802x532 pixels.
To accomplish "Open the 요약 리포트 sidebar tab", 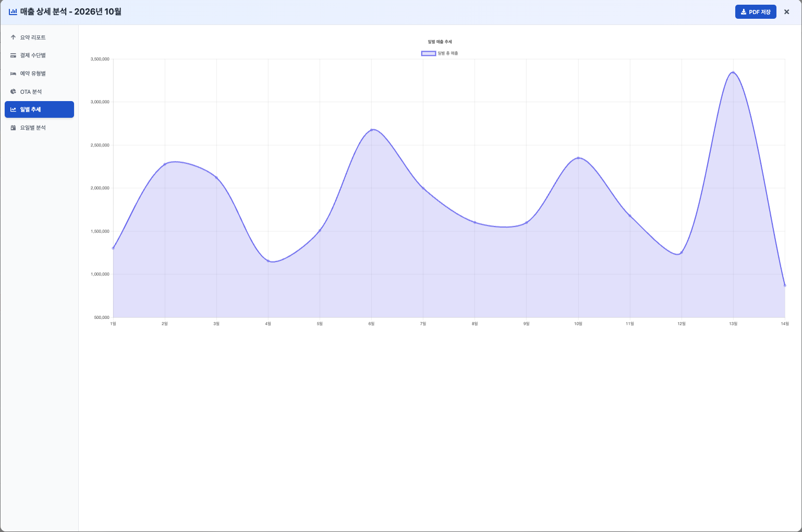I will [x=39, y=38].
